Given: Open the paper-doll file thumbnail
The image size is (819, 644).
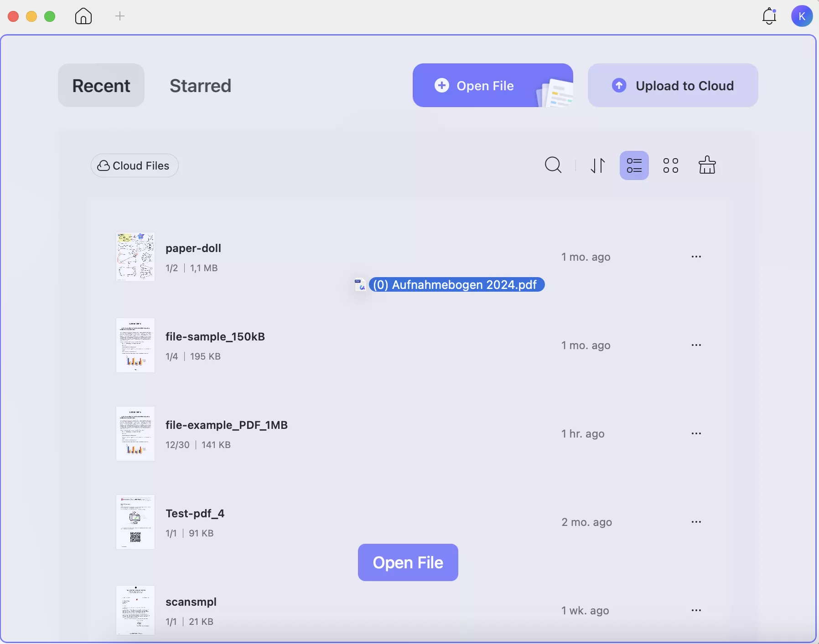Looking at the screenshot, I should point(135,257).
